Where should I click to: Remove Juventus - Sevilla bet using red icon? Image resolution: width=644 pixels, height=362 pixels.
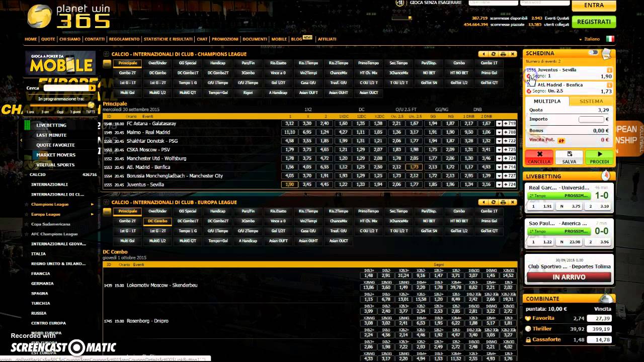pos(529,76)
